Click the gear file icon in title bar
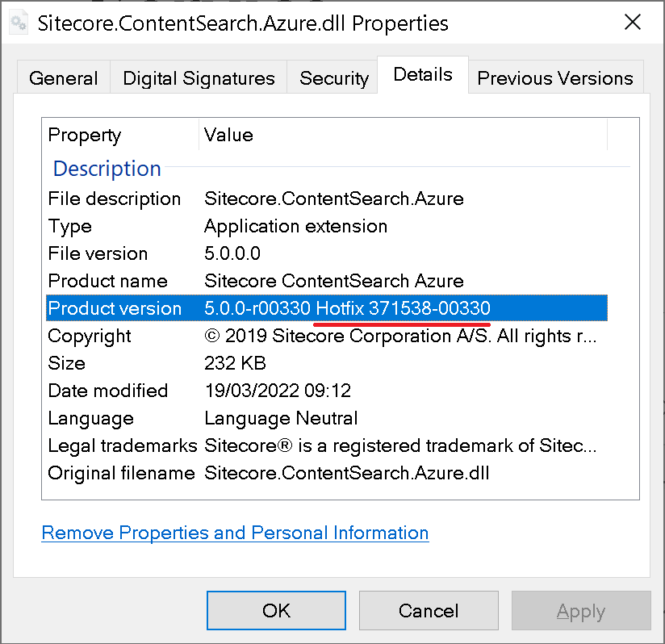Viewport: 665px width, 644px height. coord(18,21)
